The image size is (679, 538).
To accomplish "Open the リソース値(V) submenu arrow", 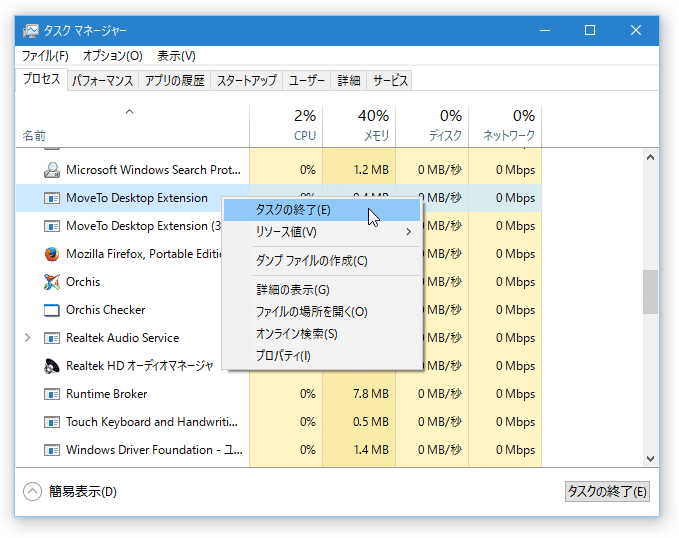I will [x=408, y=232].
